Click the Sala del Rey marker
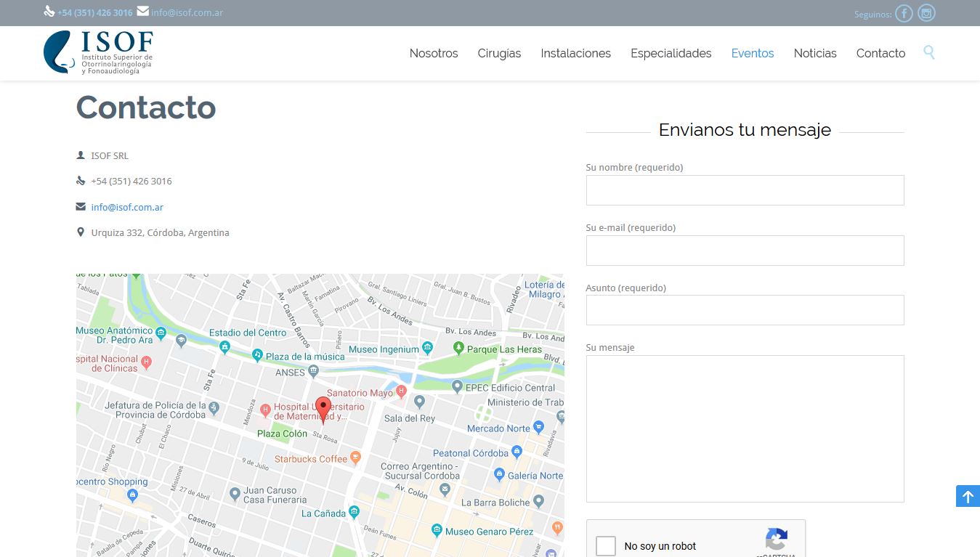The width and height of the screenshot is (980, 557). (419, 402)
